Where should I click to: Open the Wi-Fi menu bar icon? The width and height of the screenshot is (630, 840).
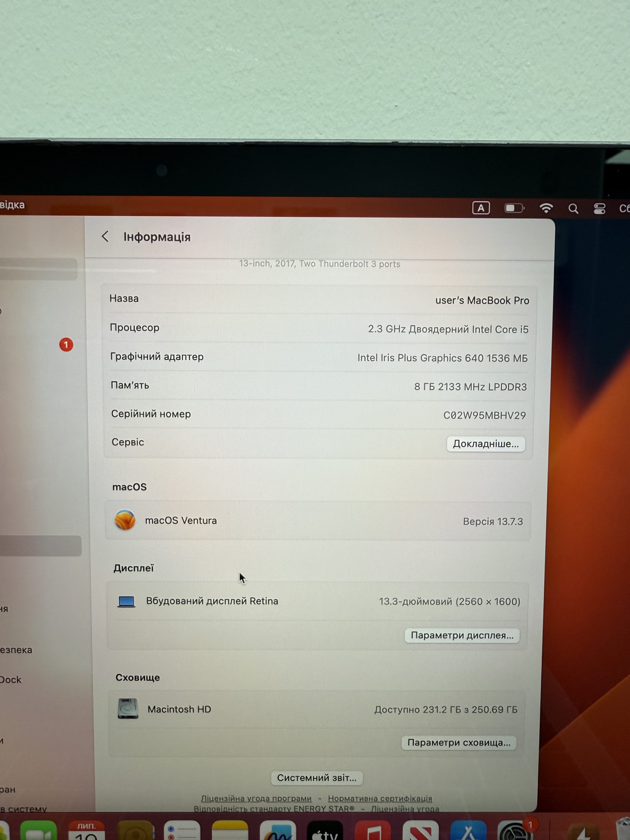[x=546, y=208]
